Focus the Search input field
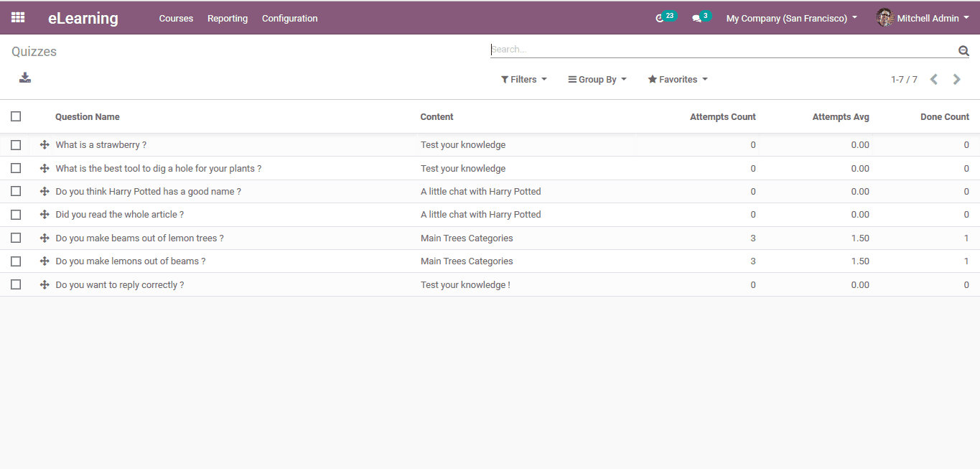The image size is (980, 469). tap(724, 50)
